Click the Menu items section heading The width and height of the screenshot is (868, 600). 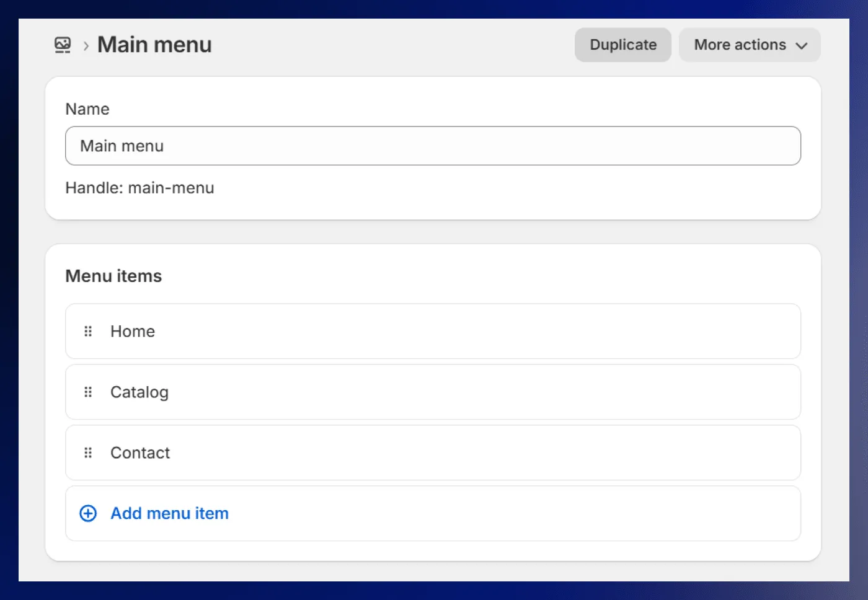coord(113,276)
